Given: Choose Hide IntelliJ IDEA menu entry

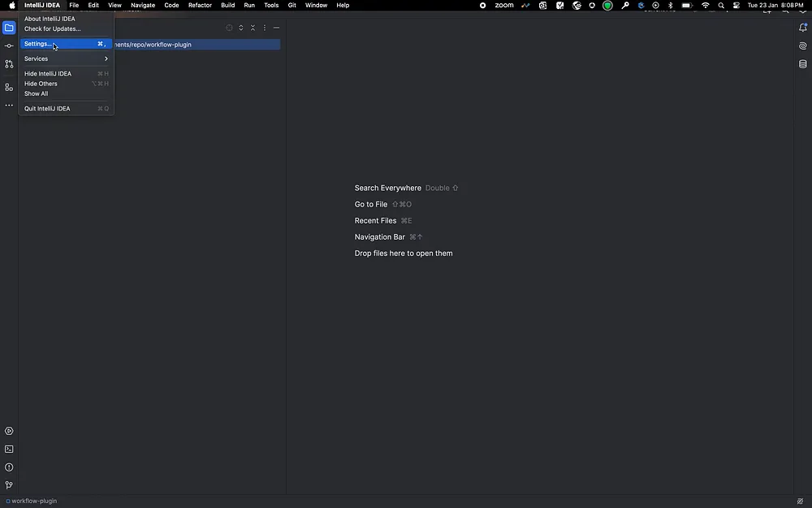Looking at the screenshot, I should [x=66, y=74].
